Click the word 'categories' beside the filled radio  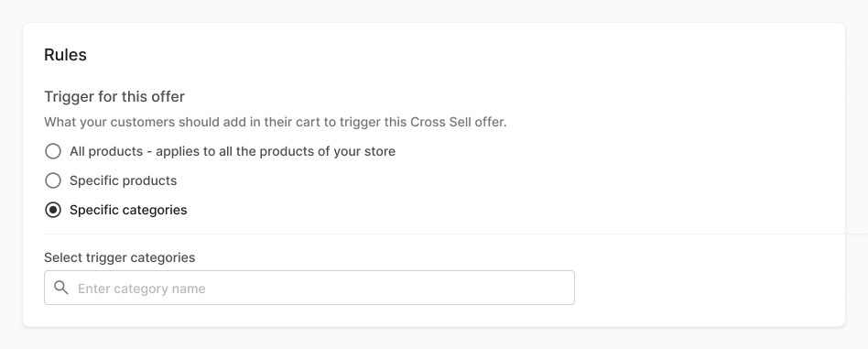[156, 210]
